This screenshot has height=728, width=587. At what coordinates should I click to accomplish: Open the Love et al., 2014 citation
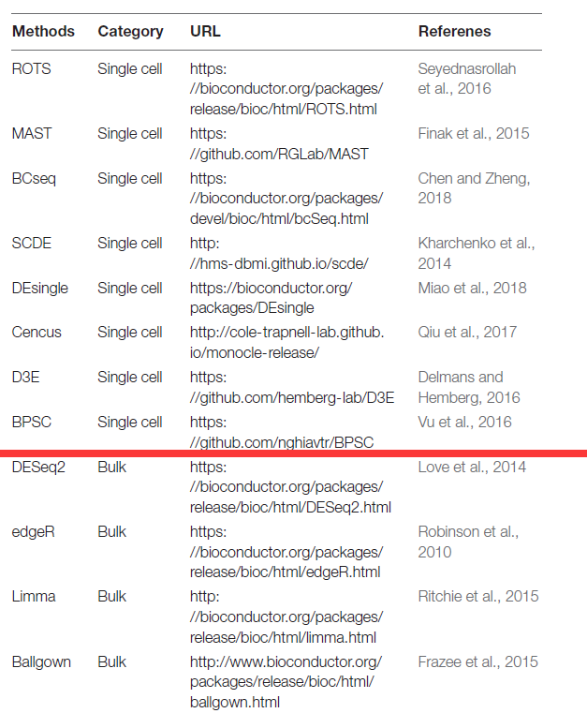(x=472, y=467)
